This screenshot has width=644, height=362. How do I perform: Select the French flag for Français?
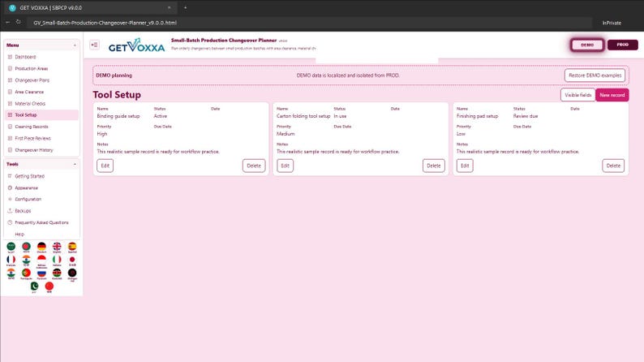[11, 260]
